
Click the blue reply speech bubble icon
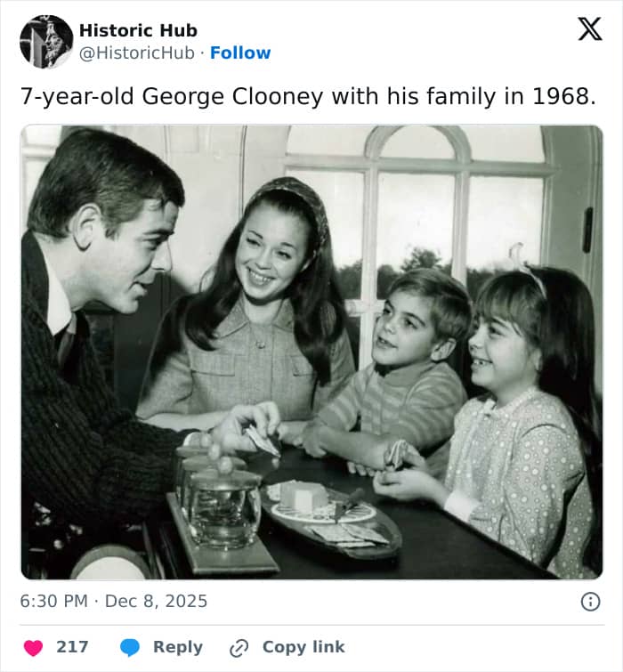[x=130, y=647]
